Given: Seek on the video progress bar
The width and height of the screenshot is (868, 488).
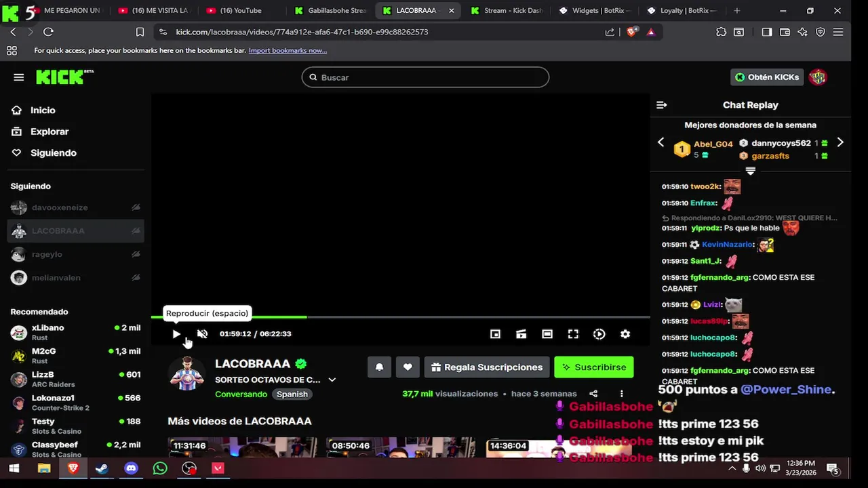Looking at the screenshot, I should click(x=400, y=317).
